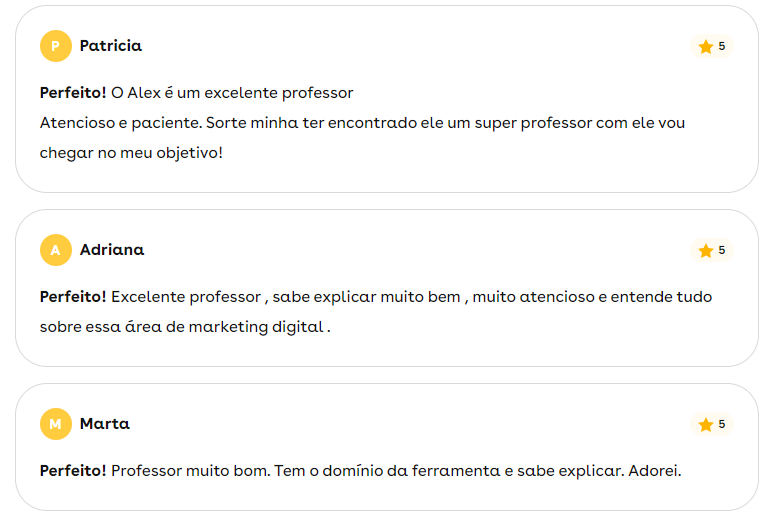The width and height of the screenshot is (768, 519).
Task: Open reviewer name Marta
Action: (x=105, y=424)
